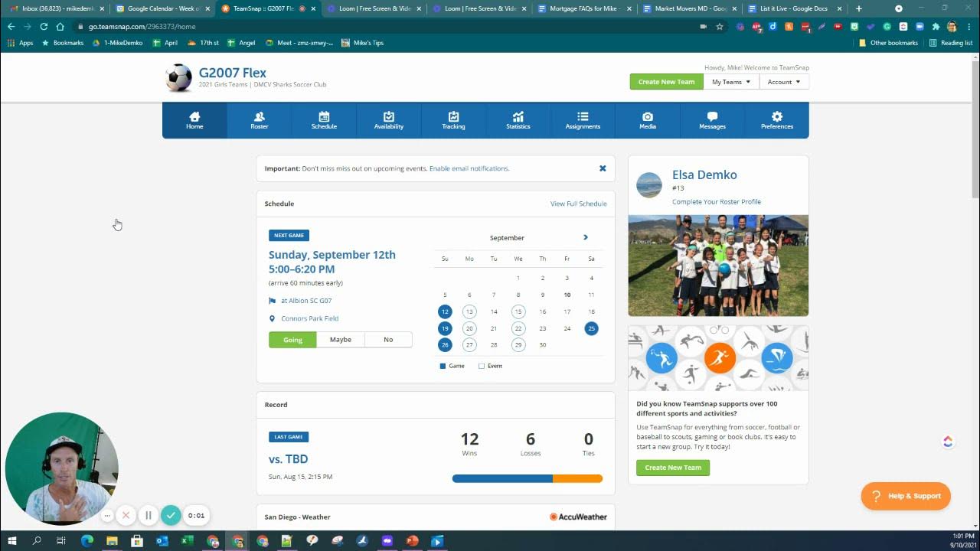This screenshot has width=980, height=551.
Task: Open a new Chrome tab
Action: click(859, 8)
